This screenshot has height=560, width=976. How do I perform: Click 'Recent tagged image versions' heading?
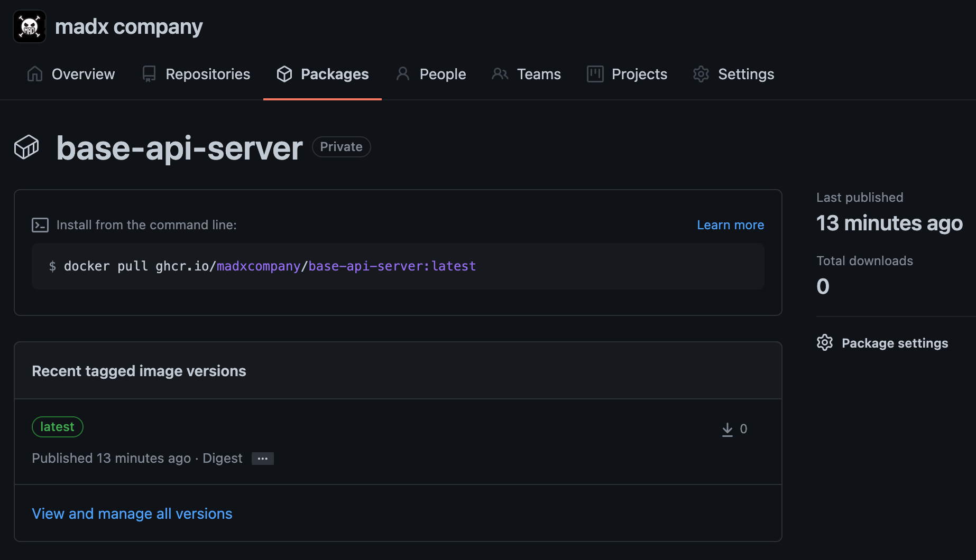(x=139, y=371)
